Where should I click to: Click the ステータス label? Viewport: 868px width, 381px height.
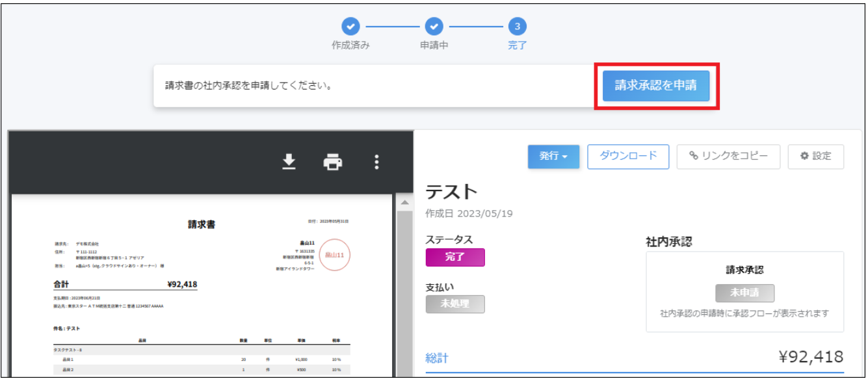449,240
